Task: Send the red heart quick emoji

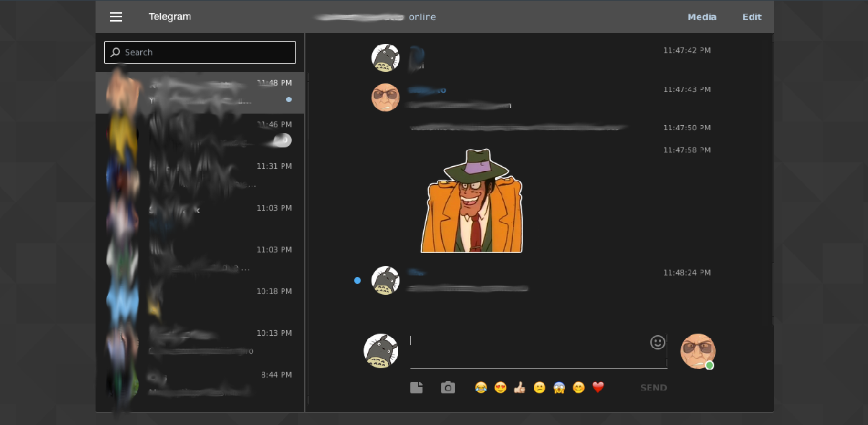Action: [597, 387]
